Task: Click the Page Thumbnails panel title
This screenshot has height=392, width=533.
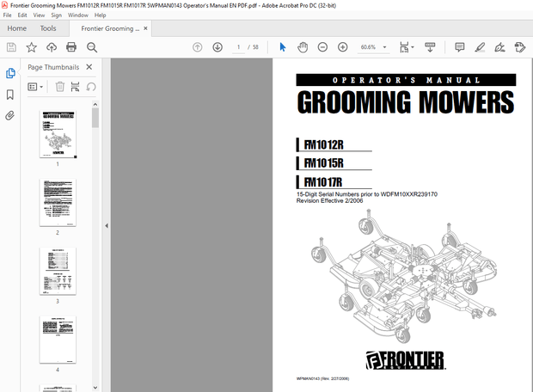Action: 53,67
